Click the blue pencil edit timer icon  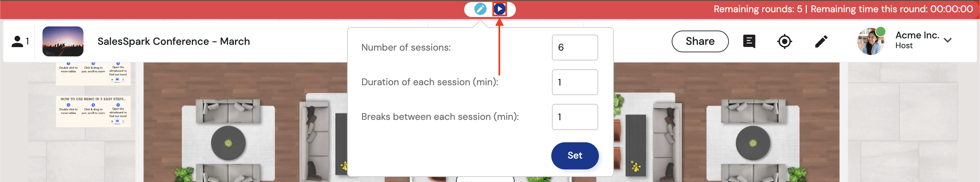(480, 9)
